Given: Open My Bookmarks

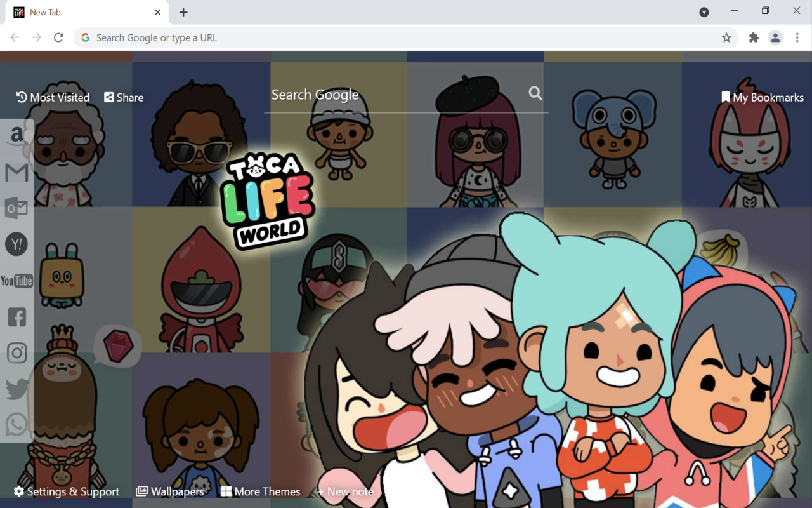Looking at the screenshot, I should [x=763, y=97].
